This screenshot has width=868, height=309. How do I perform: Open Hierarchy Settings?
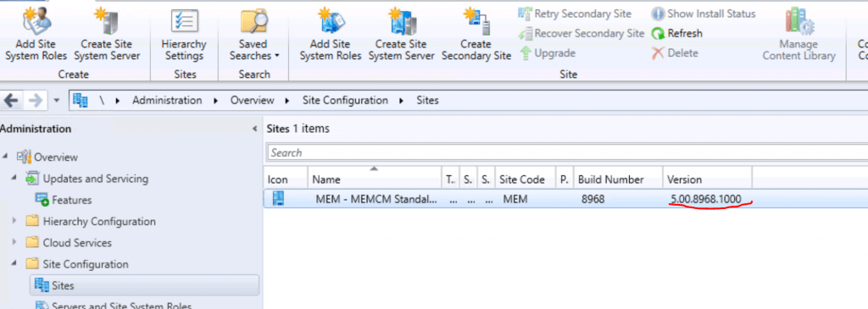pos(184,33)
